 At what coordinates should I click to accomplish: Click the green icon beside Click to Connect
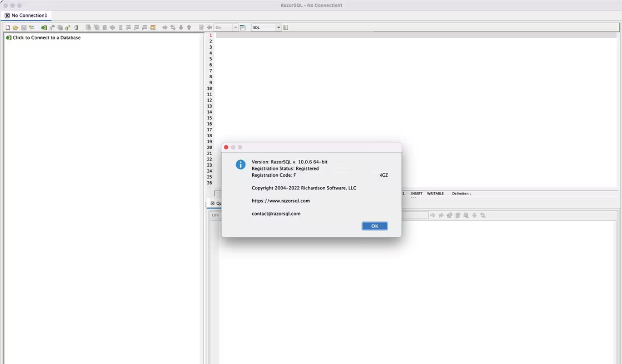(9, 38)
